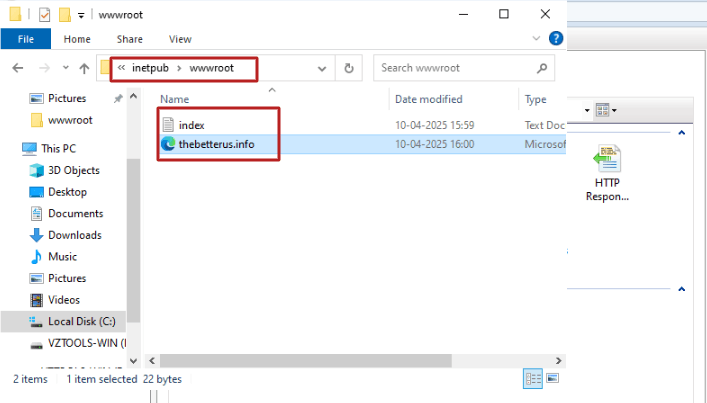
Task: Open 3D Objects folder
Action: 74,170
